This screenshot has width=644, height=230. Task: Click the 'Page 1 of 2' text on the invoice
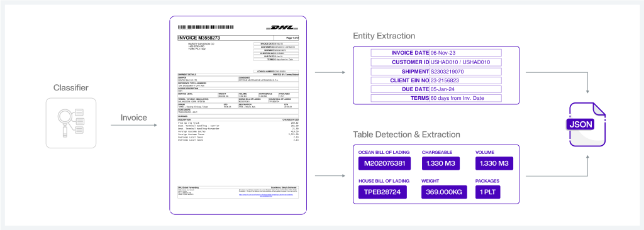coord(292,38)
